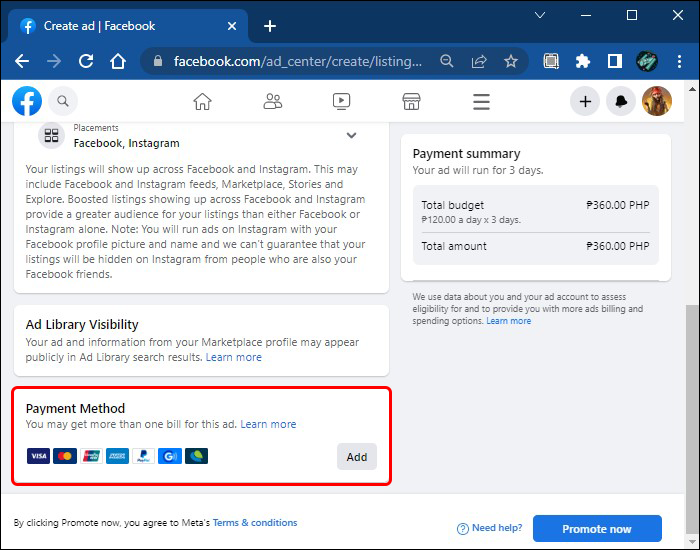Click the Payment Method heading
The height and width of the screenshot is (550, 700).
[75, 408]
